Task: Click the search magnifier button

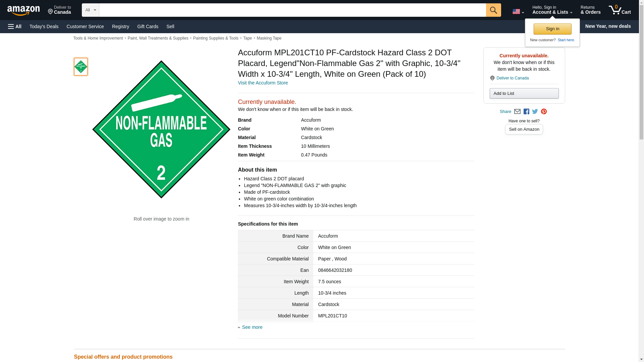Action: (493, 10)
